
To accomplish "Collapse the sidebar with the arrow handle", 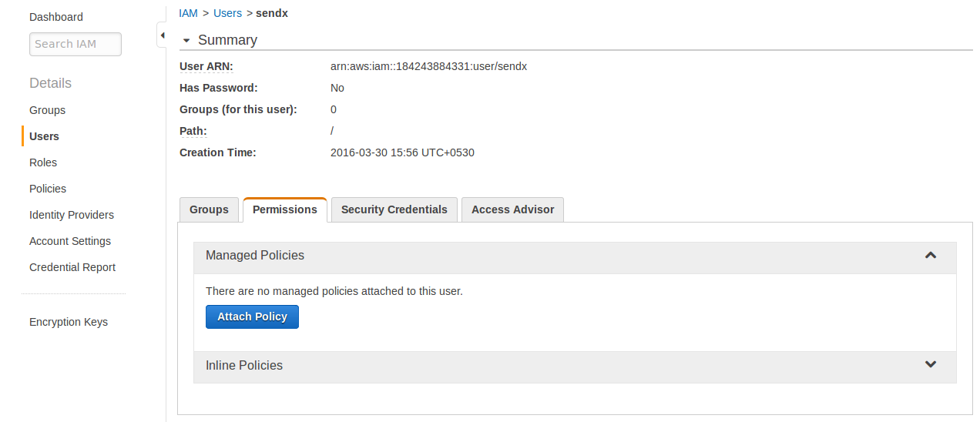I will click(x=162, y=35).
